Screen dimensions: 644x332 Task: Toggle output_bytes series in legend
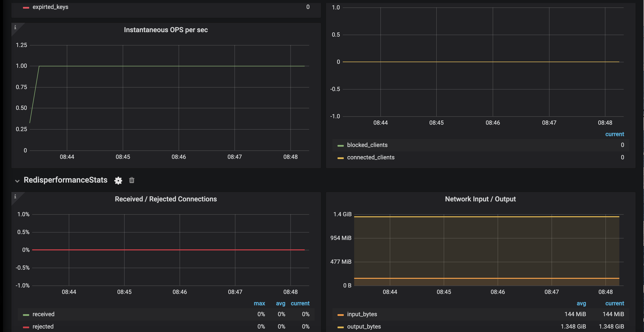point(364,327)
